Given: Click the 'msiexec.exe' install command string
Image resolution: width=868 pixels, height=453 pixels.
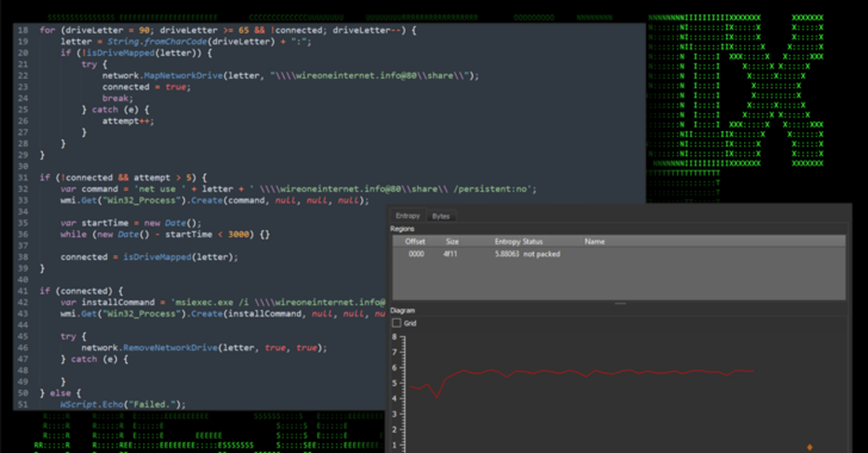Looking at the screenshot, I should pyautogui.click(x=204, y=302).
